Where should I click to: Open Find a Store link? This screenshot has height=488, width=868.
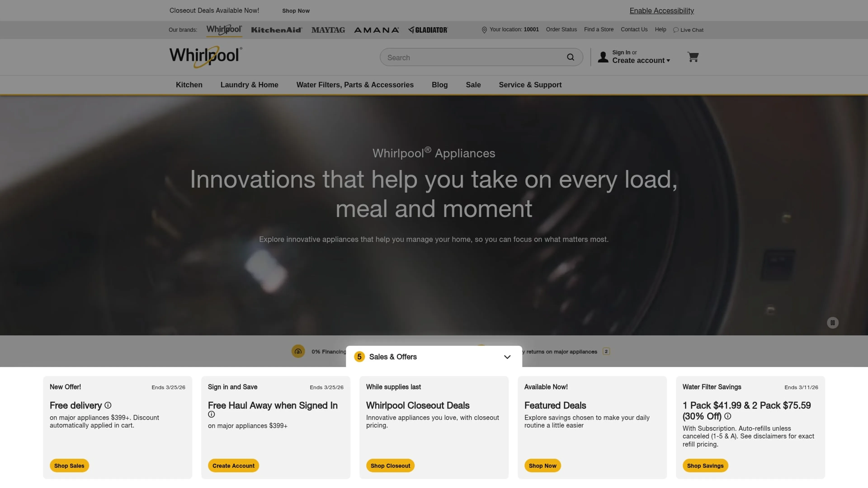tap(598, 29)
